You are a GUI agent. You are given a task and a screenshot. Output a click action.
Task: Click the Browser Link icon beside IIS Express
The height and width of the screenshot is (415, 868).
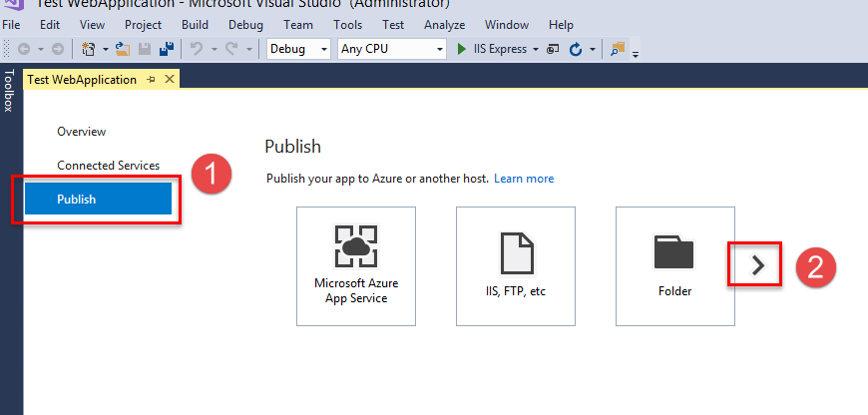(x=553, y=49)
